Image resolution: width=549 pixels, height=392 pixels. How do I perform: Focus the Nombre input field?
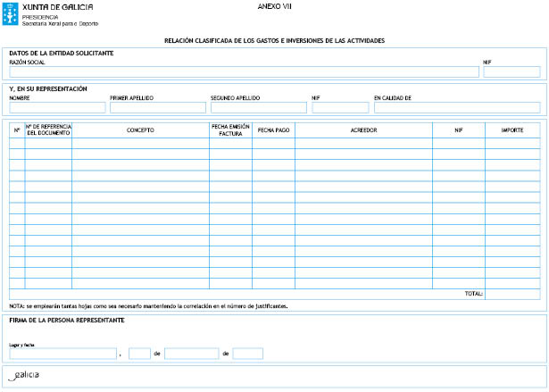[x=57, y=108]
